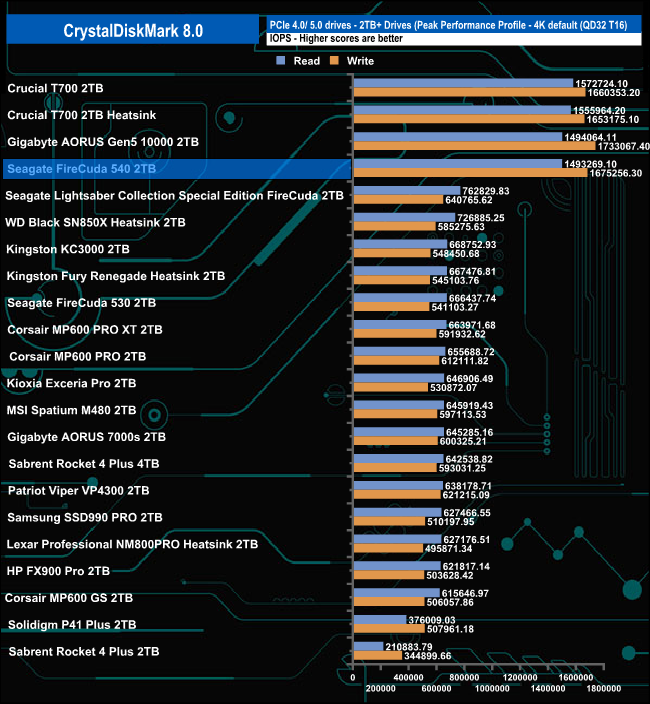The height and width of the screenshot is (704, 650).
Task: Click the 640765.62 write value
Action: tap(469, 200)
